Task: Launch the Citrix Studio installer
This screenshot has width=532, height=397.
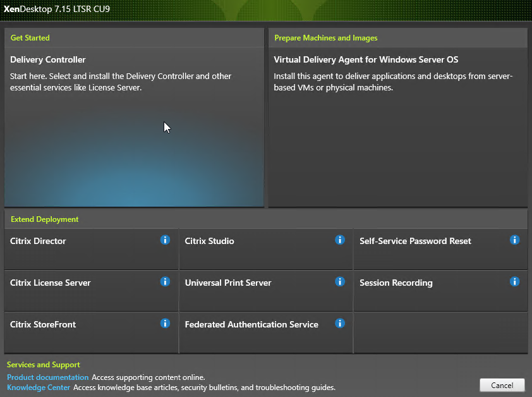Action: [265, 249]
